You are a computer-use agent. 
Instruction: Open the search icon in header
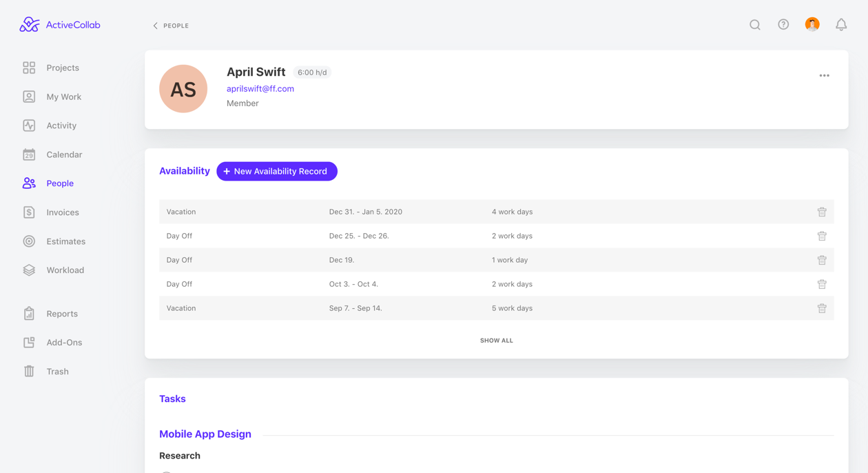(x=755, y=25)
